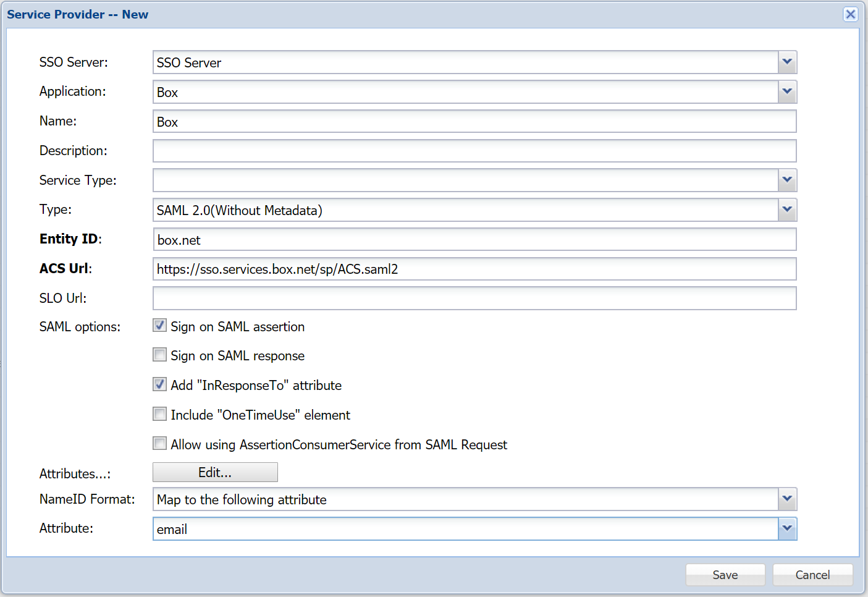Check Allow using AssertionConsumerService option

pyautogui.click(x=160, y=444)
